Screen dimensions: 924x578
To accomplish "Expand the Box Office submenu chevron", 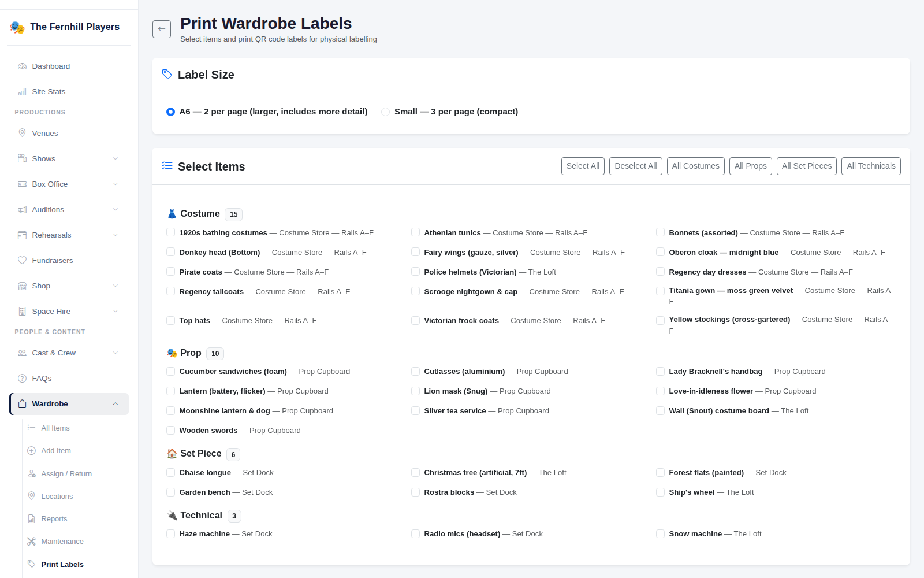I will (x=115, y=184).
